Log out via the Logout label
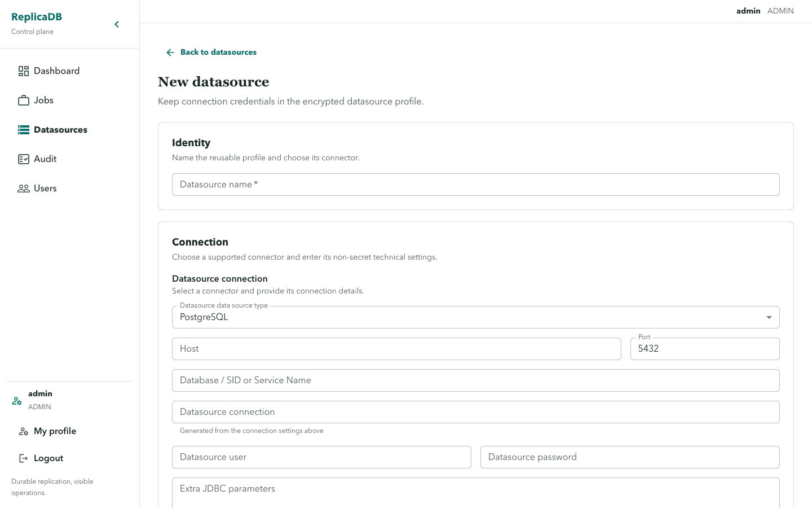812x508 pixels. pyautogui.click(x=48, y=458)
